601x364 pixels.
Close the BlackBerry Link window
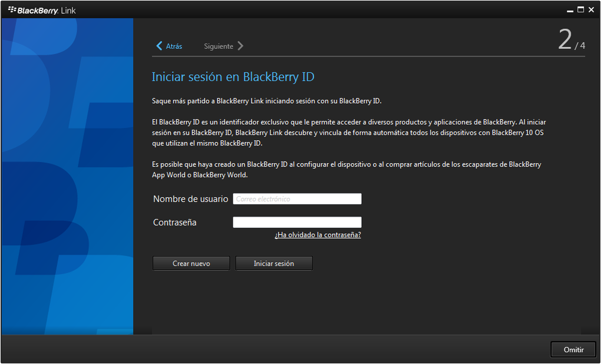[x=591, y=10]
